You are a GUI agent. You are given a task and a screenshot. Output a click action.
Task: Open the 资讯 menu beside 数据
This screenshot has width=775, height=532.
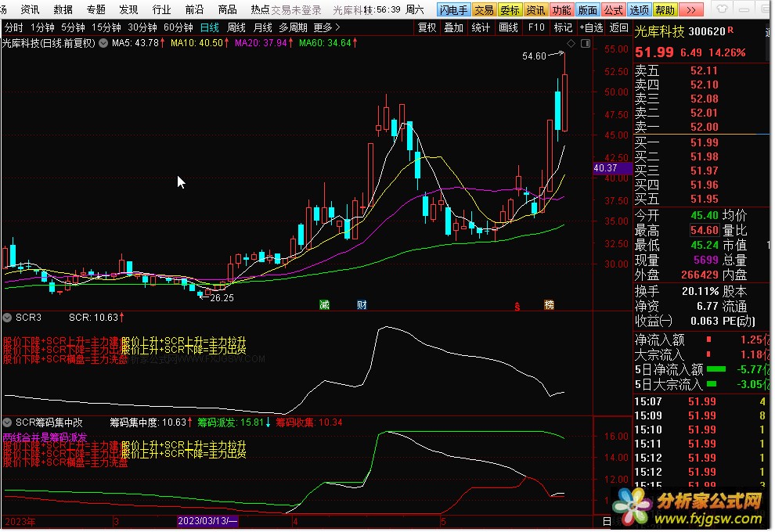[31, 9]
